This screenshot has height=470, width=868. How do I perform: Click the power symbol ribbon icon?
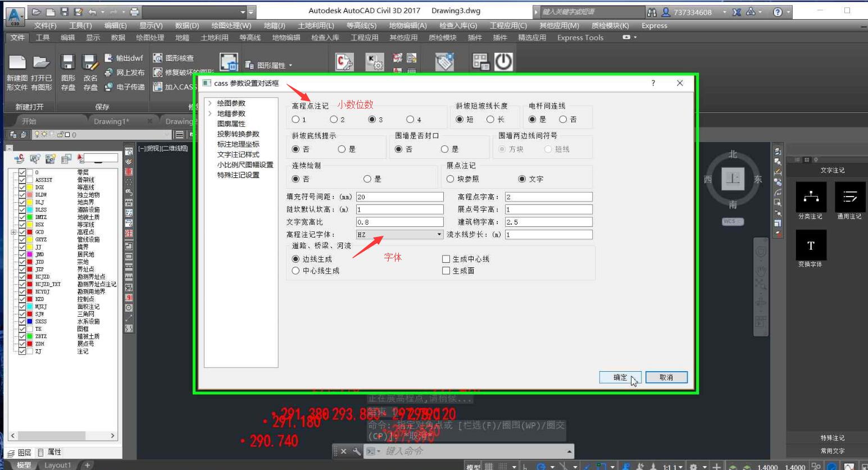(x=503, y=62)
